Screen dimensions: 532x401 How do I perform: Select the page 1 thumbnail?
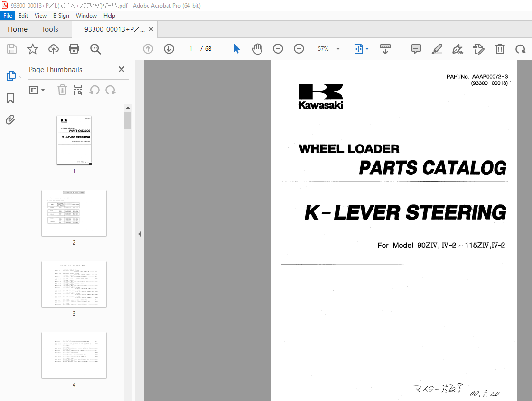(x=74, y=140)
